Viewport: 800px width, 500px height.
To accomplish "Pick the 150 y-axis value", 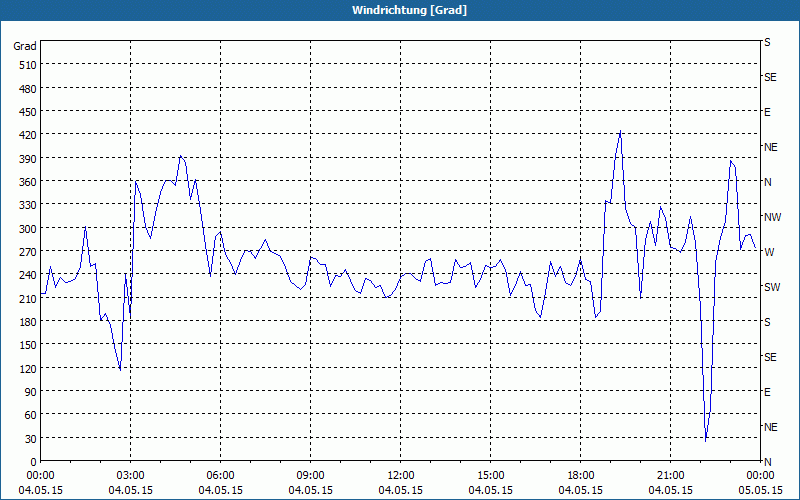I will [x=28, y=345].
